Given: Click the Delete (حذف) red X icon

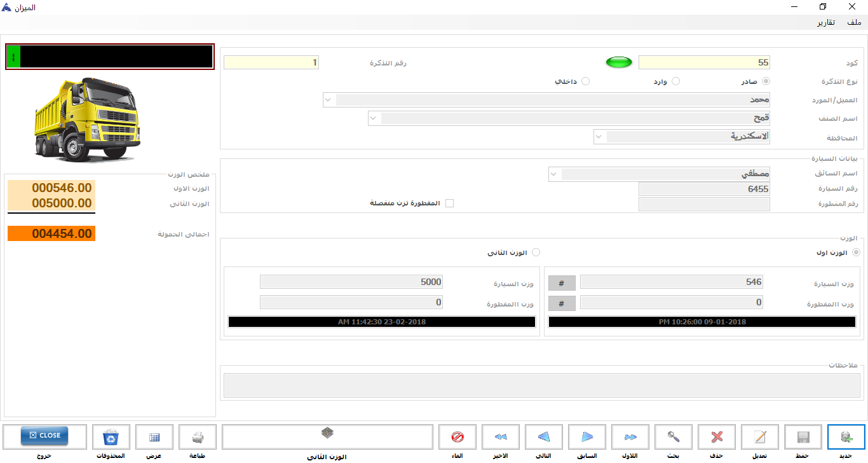Looking at the screenshot, I should point(717,437).
